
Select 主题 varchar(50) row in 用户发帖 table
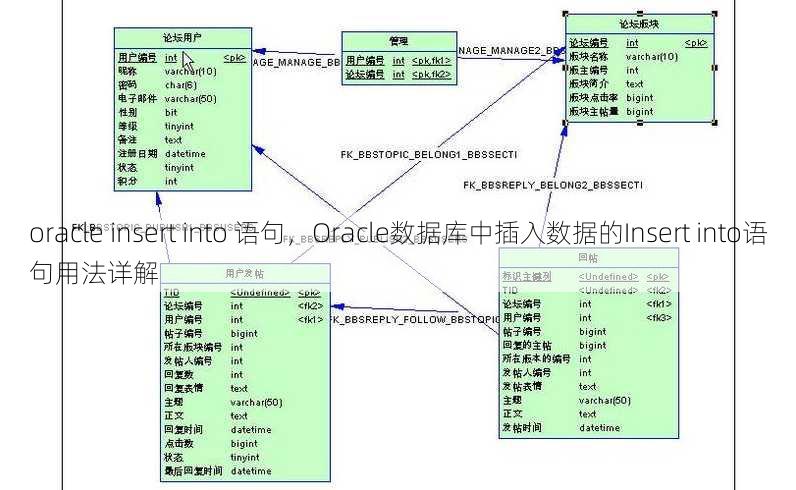click(x=223, y=402)
